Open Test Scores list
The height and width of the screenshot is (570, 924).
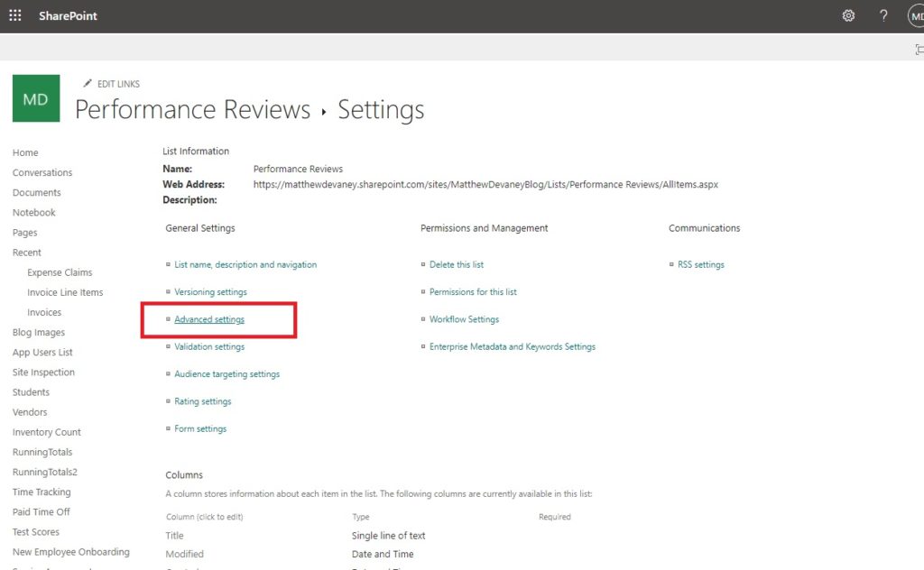tap(36, 532)
